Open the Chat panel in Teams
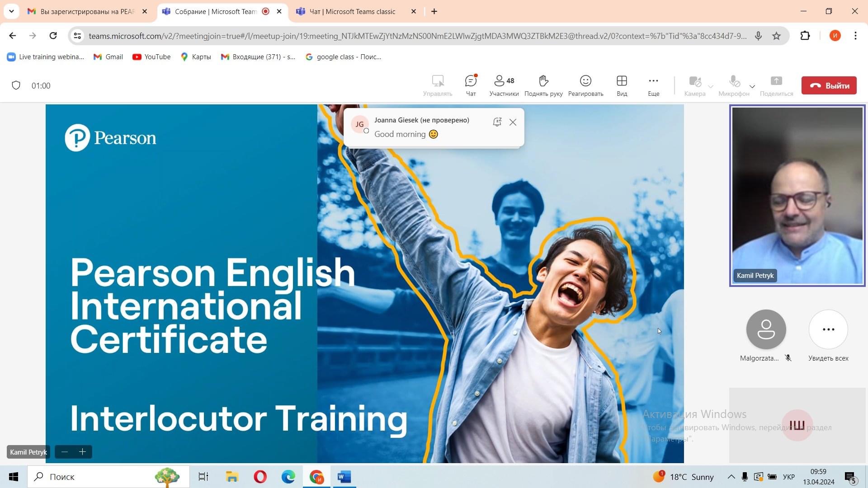The image size is (868, 488). pyautogui.click(x=471, y=85)
